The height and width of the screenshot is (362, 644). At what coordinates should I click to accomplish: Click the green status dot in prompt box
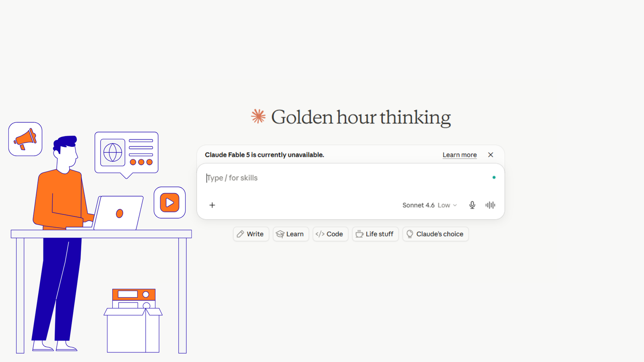[x=494, y=177]
